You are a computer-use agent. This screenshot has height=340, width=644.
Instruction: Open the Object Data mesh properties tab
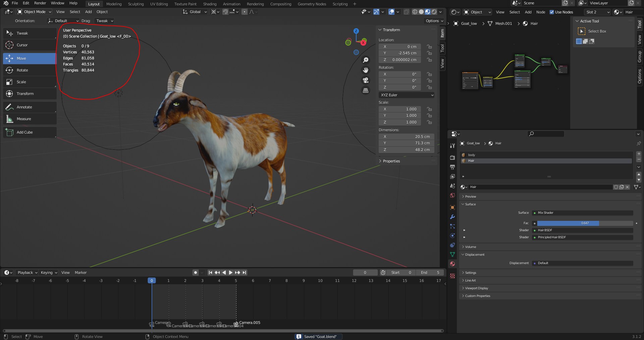point(452,254)
